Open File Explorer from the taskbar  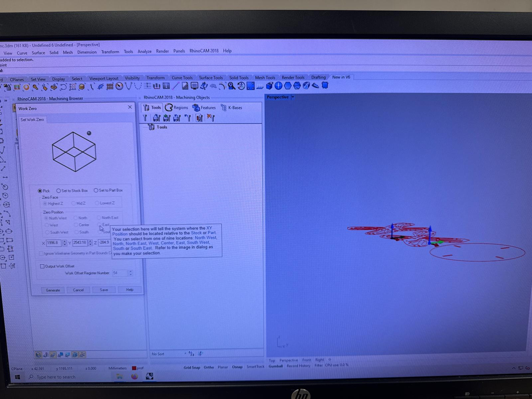tap(119, 376)
